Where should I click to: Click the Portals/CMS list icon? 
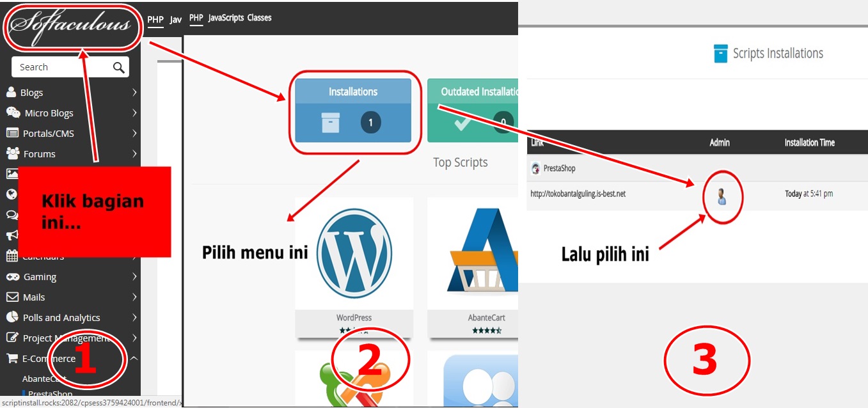point(12,133)
